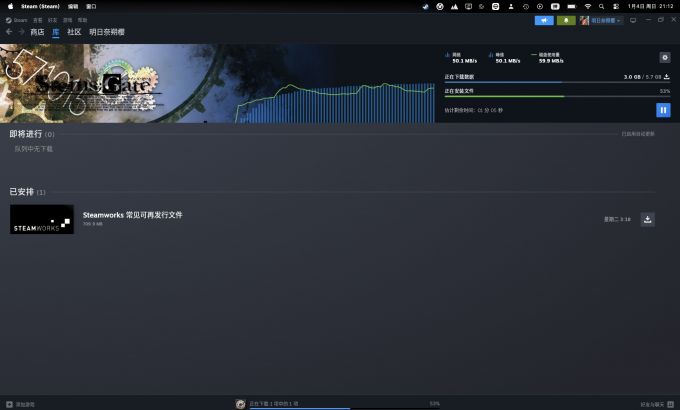The image size is (680, 410).
Task: Go back with the left arrow
Action: (x=9, y=32)
